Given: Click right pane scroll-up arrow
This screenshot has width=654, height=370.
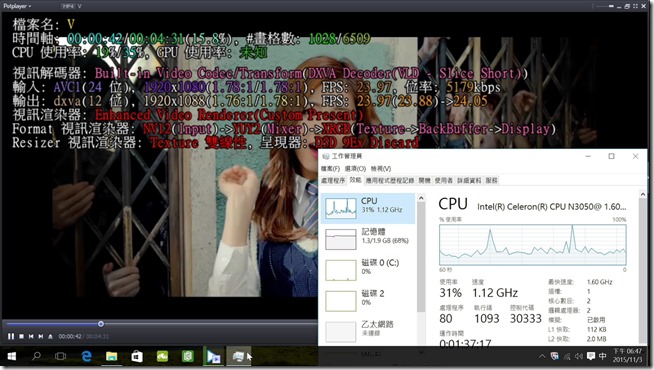Looking at the screenshot, I should pos(642,194).
